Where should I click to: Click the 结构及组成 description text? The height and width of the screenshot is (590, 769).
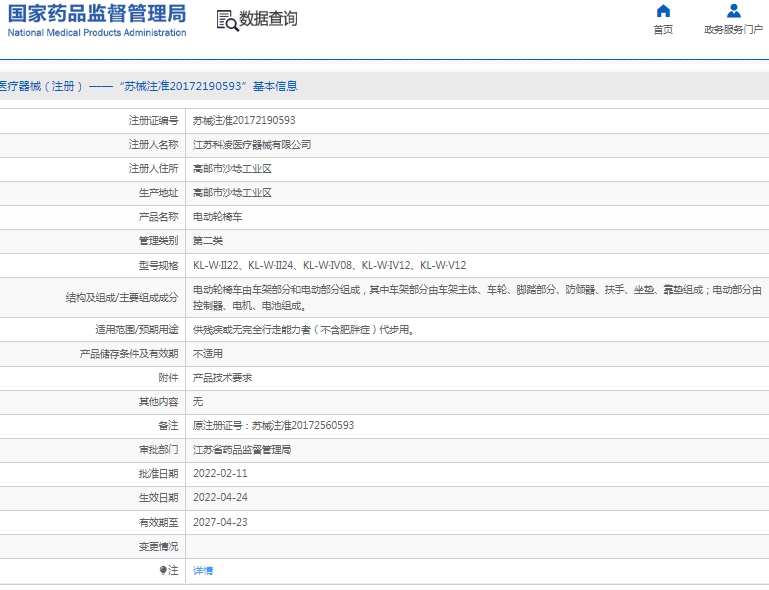[x=477, y=297]
